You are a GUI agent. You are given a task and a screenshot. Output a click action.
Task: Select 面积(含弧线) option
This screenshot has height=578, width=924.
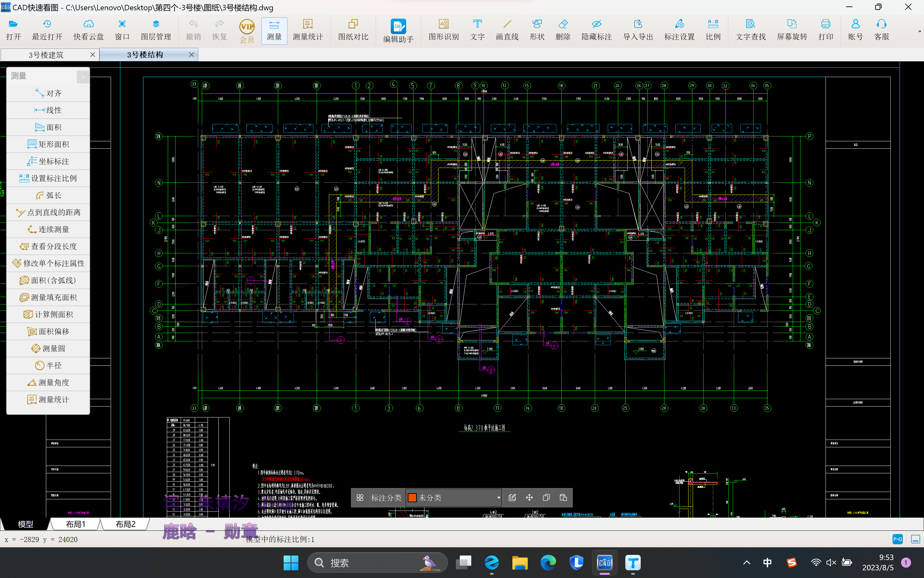point(48,280)
